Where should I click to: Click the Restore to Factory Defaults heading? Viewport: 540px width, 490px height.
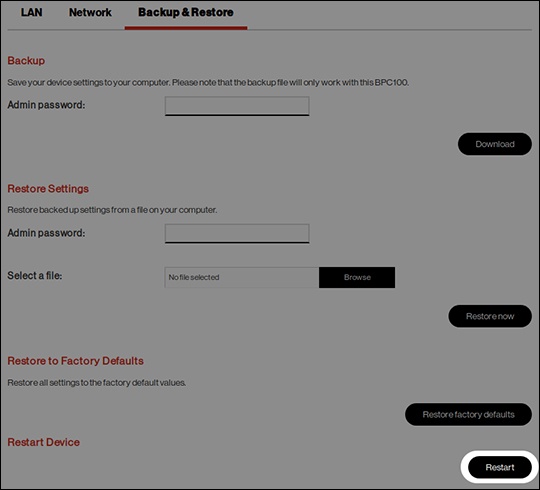(75, 361)
